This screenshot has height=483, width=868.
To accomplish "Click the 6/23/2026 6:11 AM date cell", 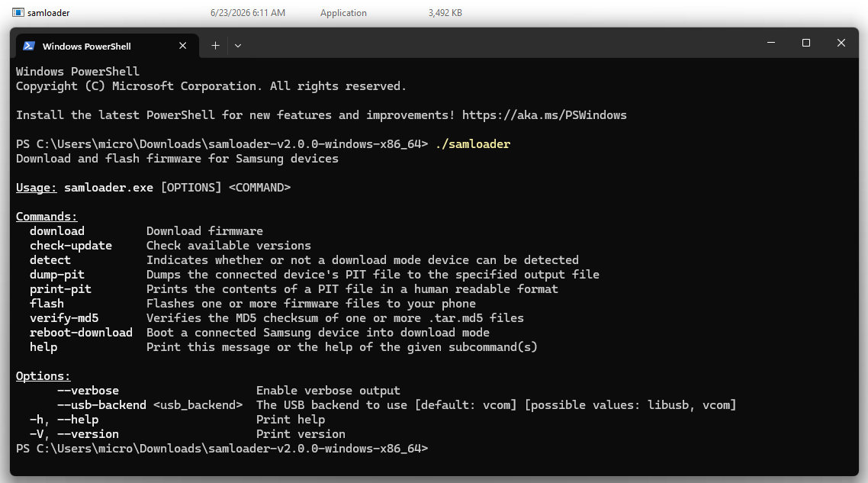I will [x=247, y=13].
